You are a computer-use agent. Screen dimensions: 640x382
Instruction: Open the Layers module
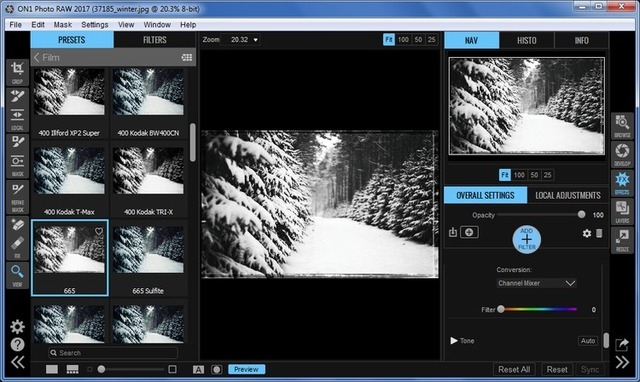(x=622, y=212)
